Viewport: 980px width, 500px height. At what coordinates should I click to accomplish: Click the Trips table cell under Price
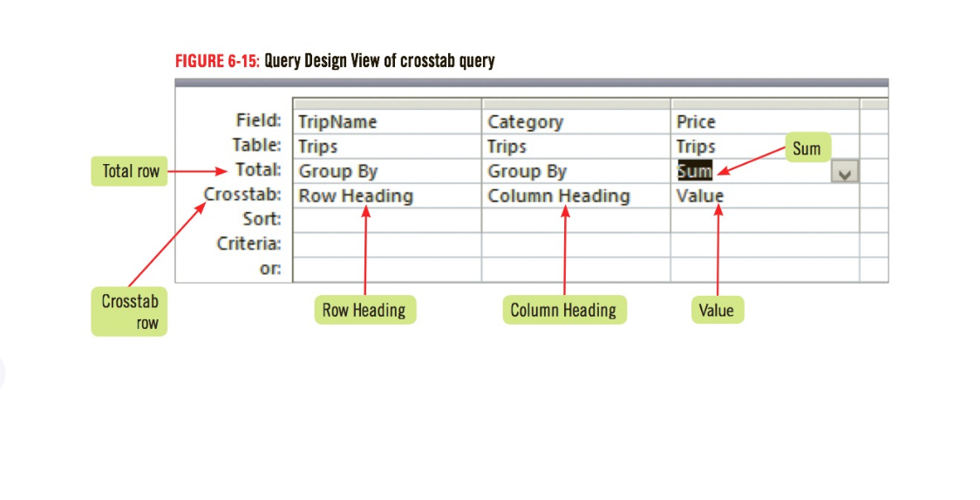click(x=765, y=147)
